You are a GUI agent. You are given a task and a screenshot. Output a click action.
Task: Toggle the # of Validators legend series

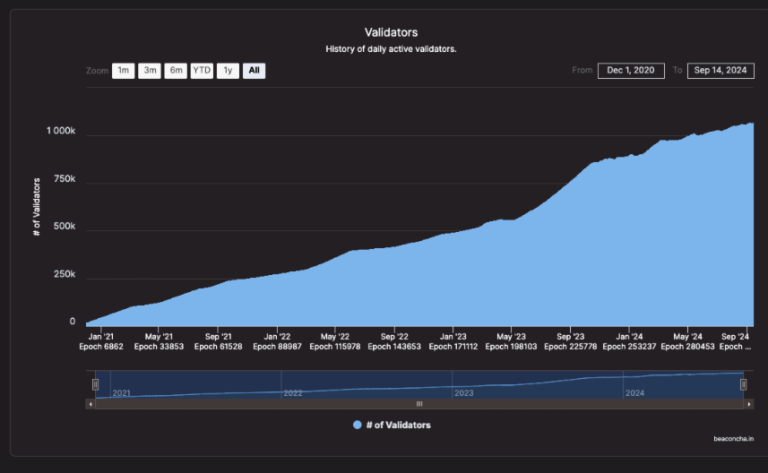(x=397, y=425)
